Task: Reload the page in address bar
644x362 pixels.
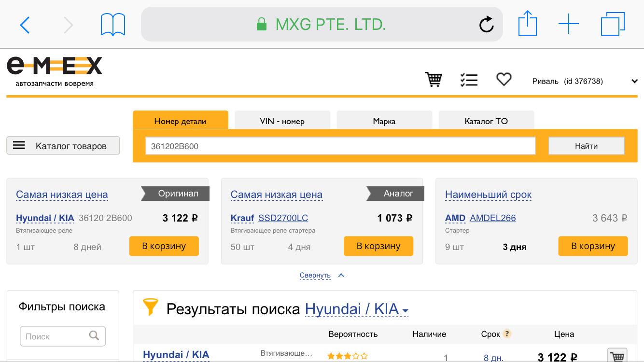Action: 486,25
